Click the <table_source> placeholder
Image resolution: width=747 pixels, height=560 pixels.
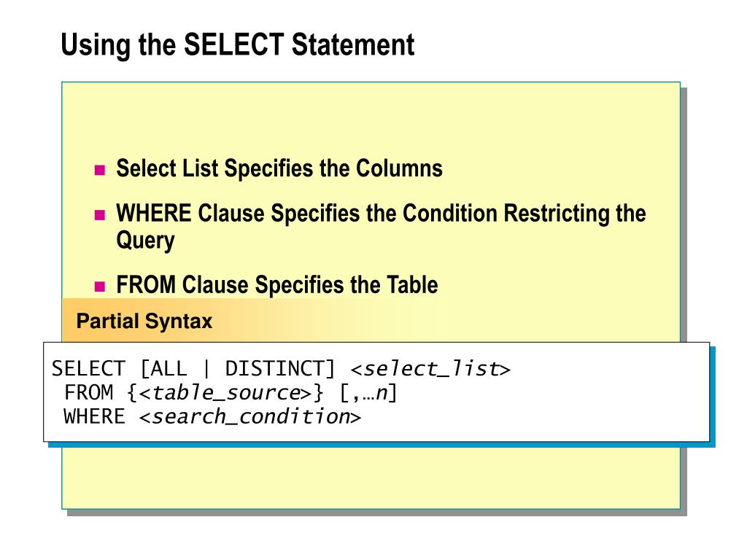pyautogui.click(x=225, y=393)
